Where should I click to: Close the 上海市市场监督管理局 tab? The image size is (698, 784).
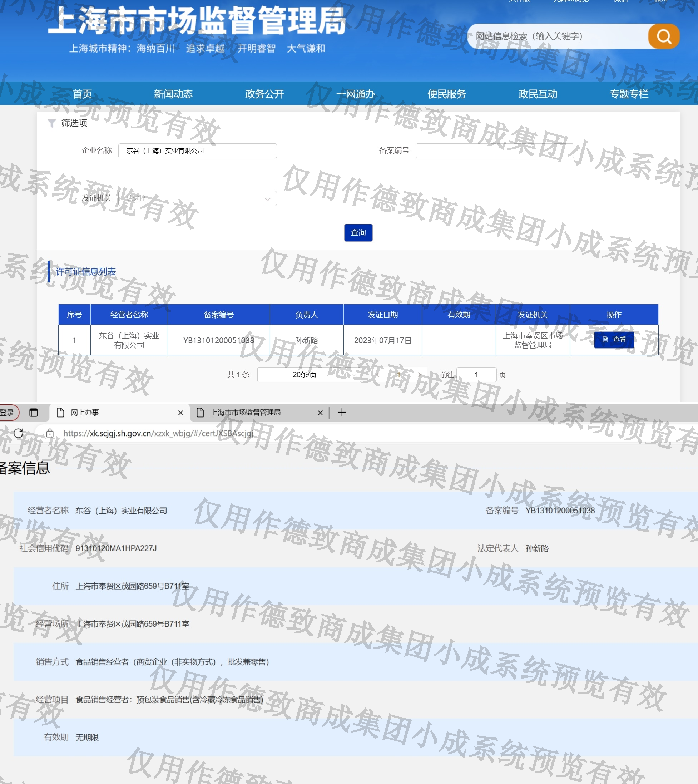[x=320, y=413]
